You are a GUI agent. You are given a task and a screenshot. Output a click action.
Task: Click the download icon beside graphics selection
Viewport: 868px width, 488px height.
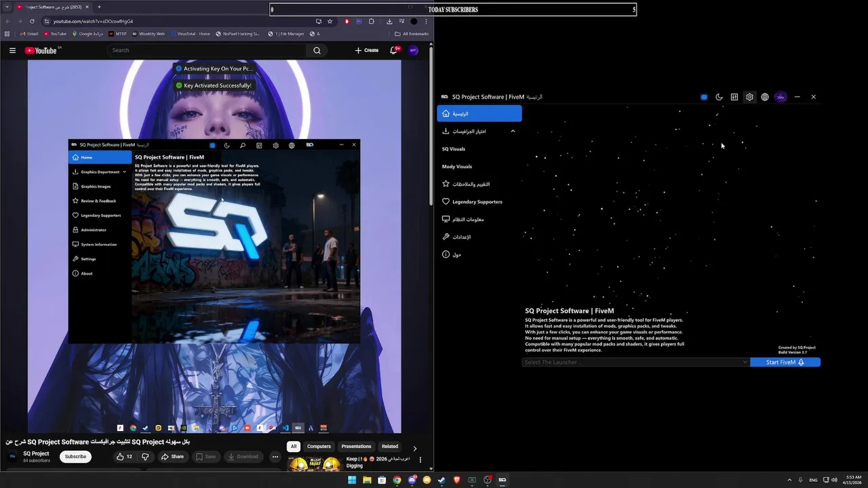click(446, 131)
